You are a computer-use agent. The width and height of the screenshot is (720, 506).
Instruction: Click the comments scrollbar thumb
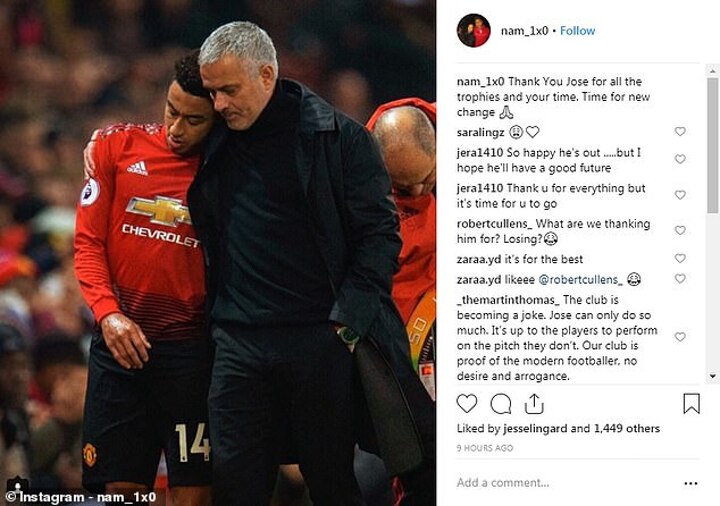click(x=713, y=145)
